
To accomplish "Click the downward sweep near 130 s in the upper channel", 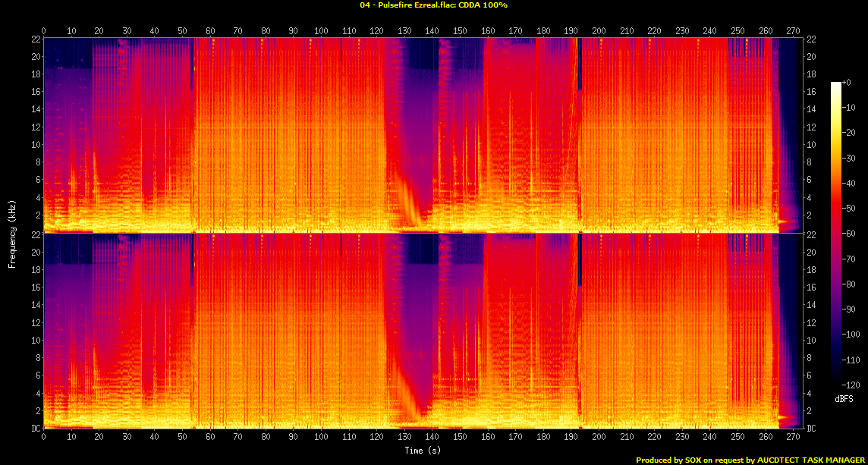I will point(406,199).
